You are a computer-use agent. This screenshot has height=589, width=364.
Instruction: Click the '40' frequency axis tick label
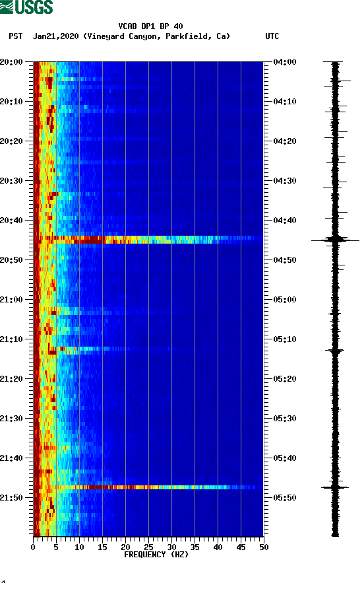coord(218,547)
